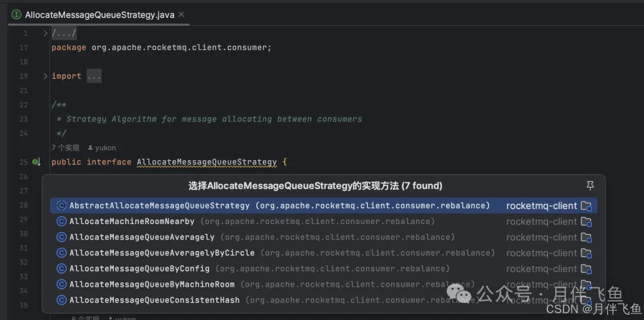Select AllocateMessageQueueByMachineRoom implementation
The width and height of the screenshot is (644, 320).
point(152,284)
